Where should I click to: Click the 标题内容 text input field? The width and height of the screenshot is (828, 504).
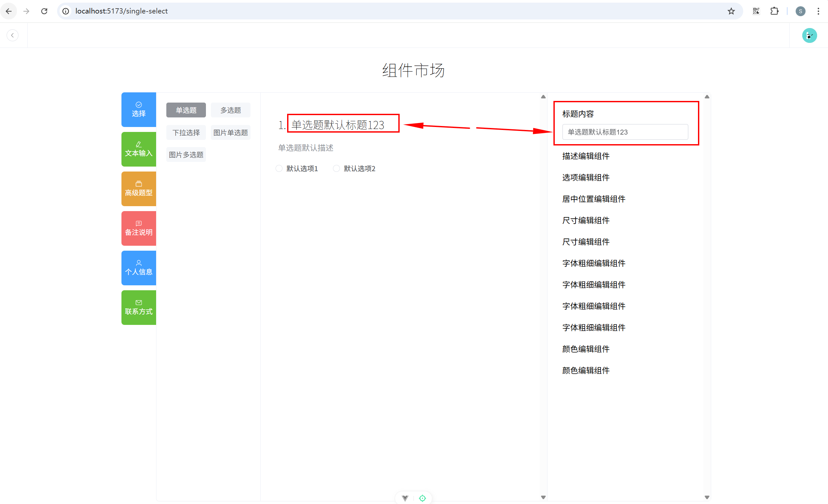click(x=625, y=132)
